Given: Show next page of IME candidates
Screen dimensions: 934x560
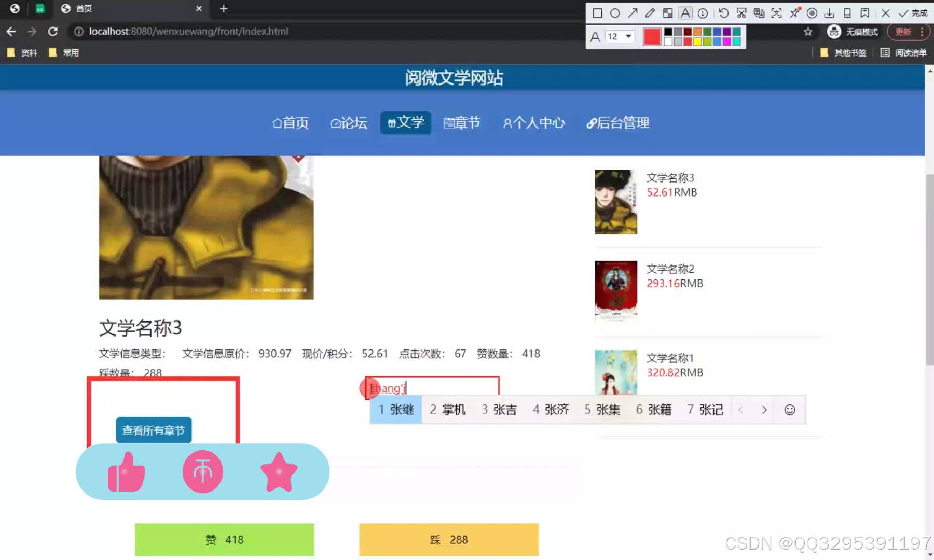Looking at the screenshot, I should 764,410.
